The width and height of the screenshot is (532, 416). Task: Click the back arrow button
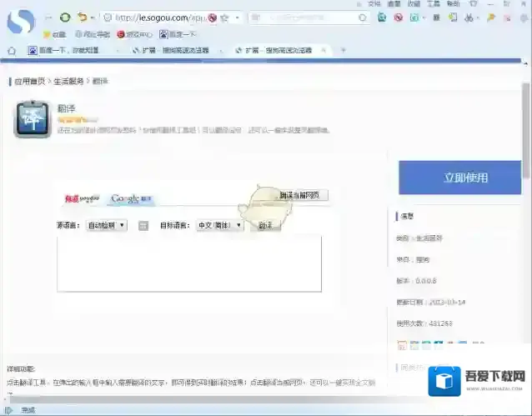[x=48, y=18]
